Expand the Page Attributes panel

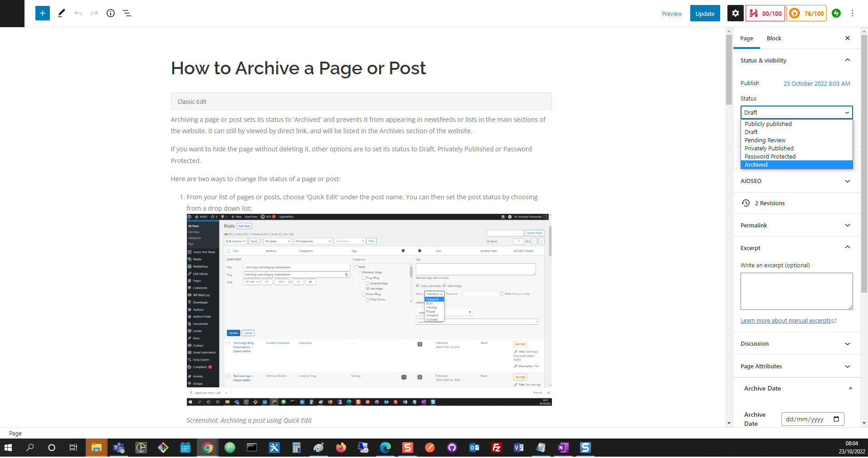796,366
